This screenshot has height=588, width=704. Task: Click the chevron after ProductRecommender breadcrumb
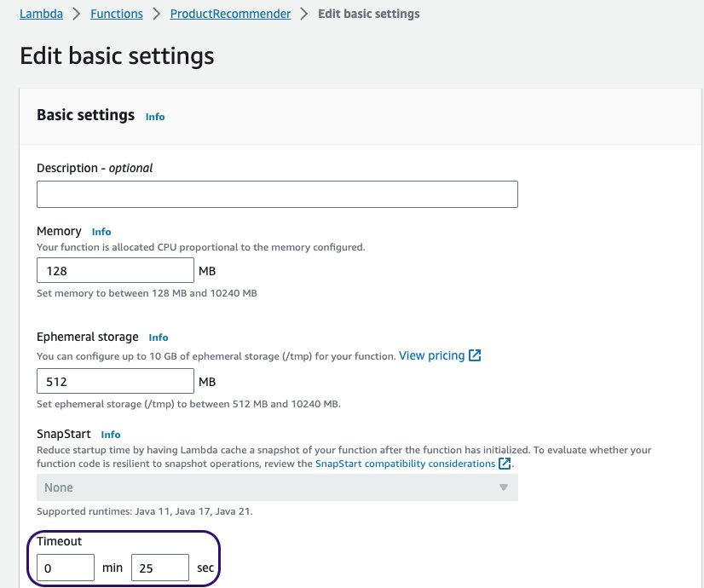(304, 14)
